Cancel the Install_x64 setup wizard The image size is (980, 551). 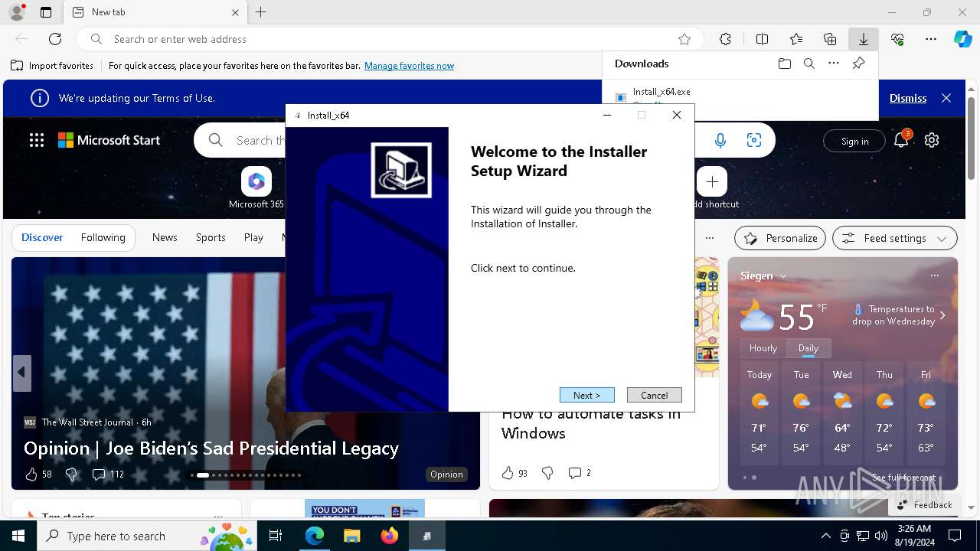coord(654,395)
